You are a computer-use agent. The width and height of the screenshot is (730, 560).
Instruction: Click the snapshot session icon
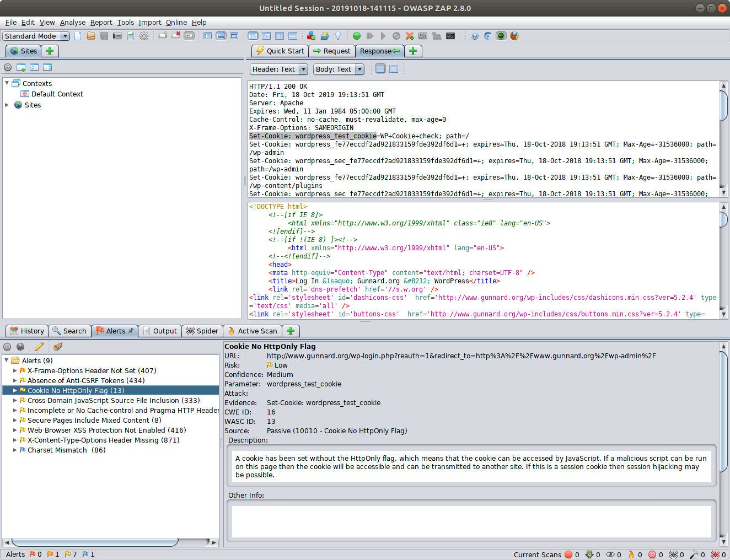[117, 36]
